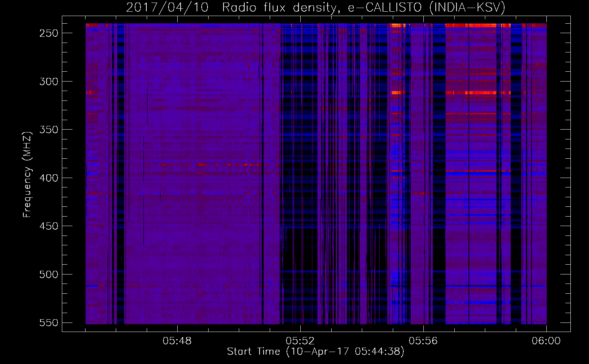The height and width of the screenshot is (364, 589).
Task: Click the 05:56 time tick label
Action: (x=423, y=341)
